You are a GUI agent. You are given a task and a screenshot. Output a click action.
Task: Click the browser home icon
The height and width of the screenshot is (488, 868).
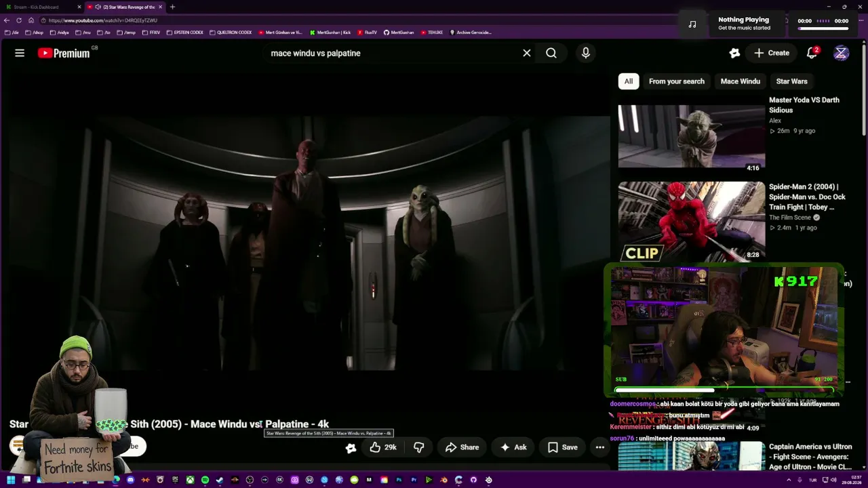31,20
